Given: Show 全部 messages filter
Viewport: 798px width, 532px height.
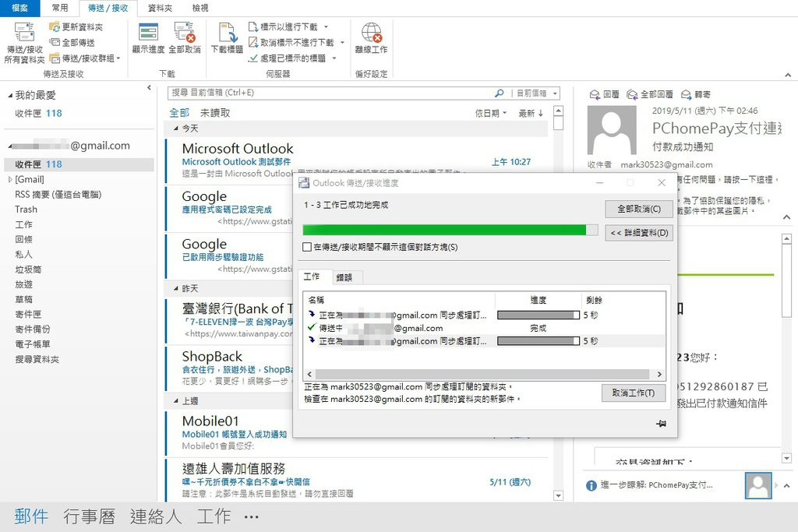Looking at the screenshot, I should click(179, 113).
